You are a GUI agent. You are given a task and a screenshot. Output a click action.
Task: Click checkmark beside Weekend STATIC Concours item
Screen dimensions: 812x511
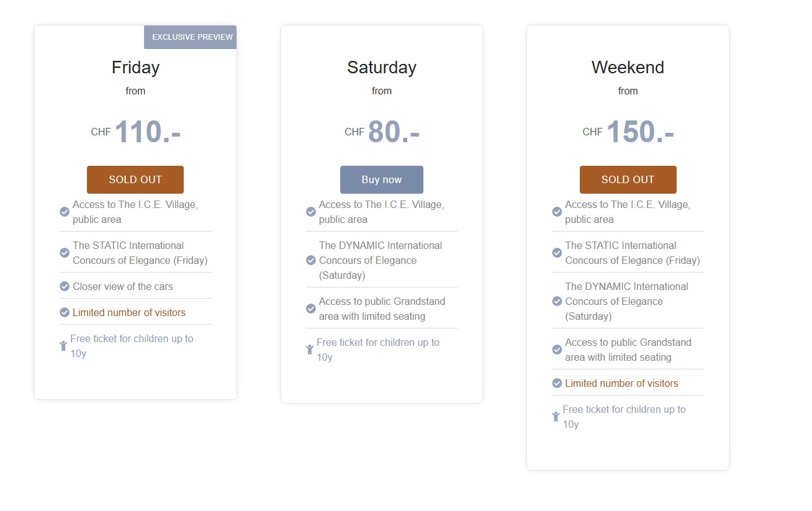click(x=557, y=253)
